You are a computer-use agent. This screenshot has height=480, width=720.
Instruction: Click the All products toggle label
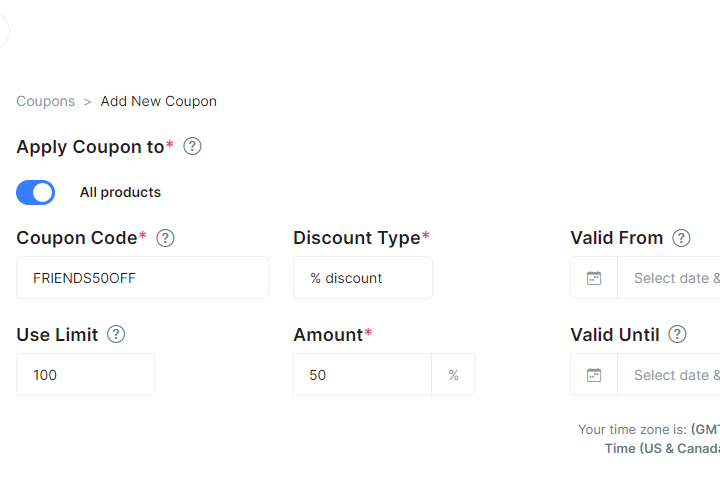pos(120,192)
